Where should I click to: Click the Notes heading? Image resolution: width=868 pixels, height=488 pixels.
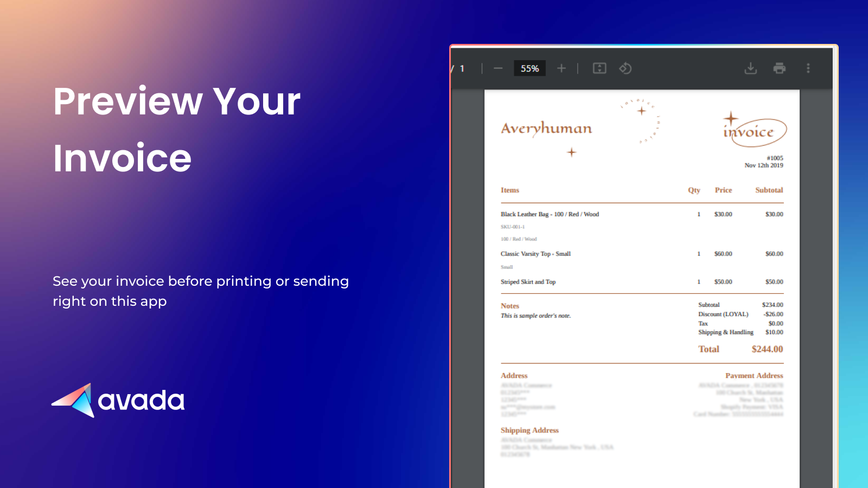pos(510,306)
